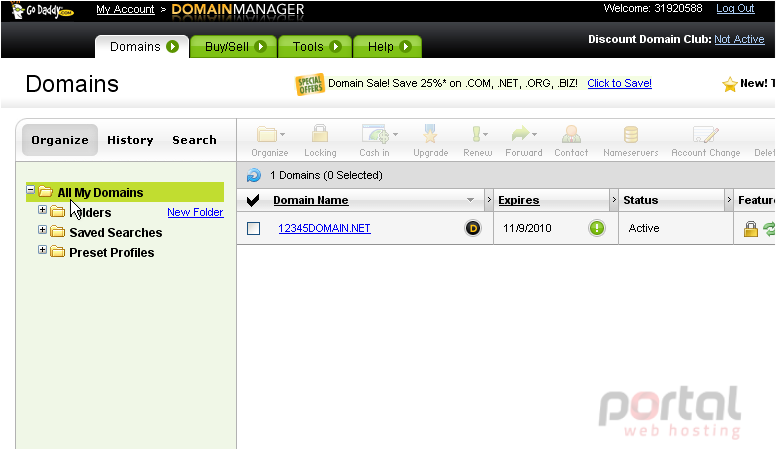Click the column arrow after Domain Name
The width and height of the screenshot is (776, 450).
(489, 200)
